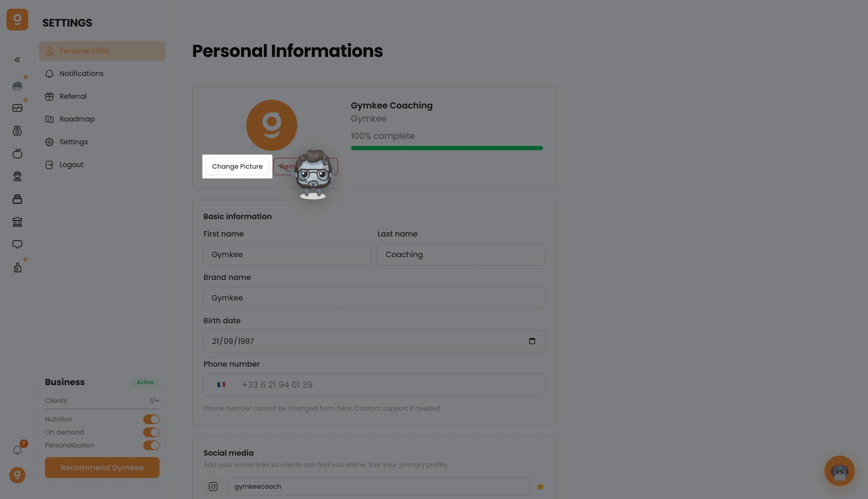Viewport: 868px width, 499px height.
Task: Click the green profile completion progress bar
Action: point(447,148)
